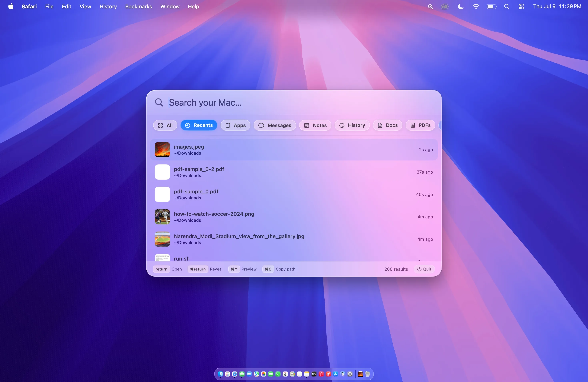Show only PDFs results

tap(420, 125)
